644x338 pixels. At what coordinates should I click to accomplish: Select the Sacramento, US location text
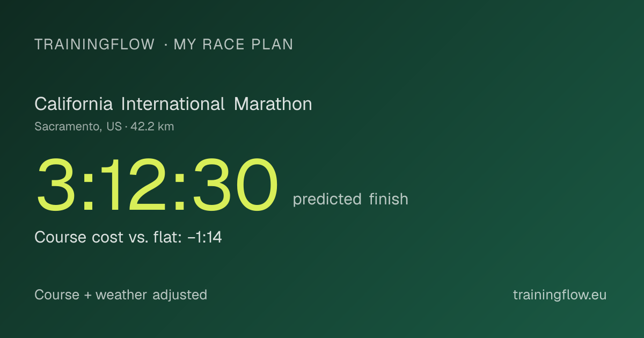[x=78, y=127]
